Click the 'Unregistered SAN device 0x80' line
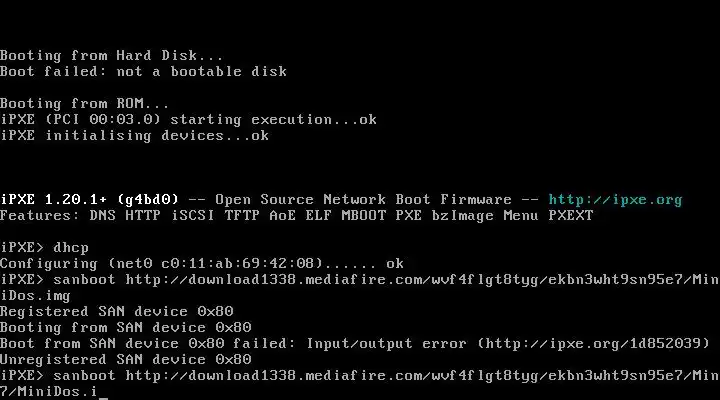 125,359
